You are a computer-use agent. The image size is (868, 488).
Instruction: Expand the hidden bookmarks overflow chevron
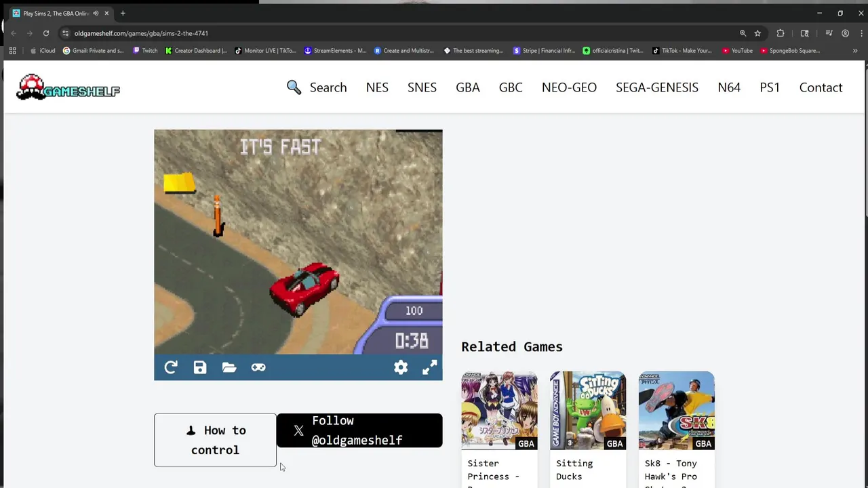(855, 51)
